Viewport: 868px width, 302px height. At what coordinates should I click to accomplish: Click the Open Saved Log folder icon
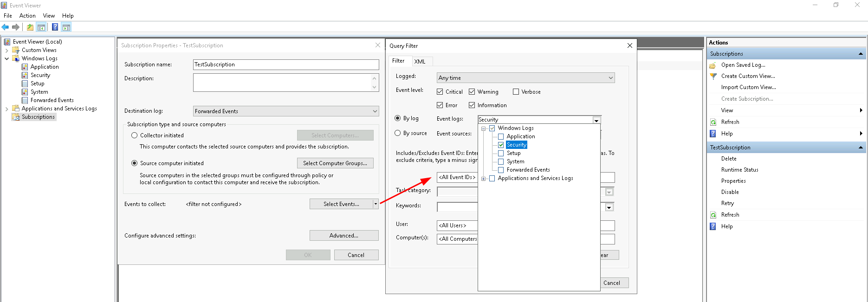click(x=713, y=65)
